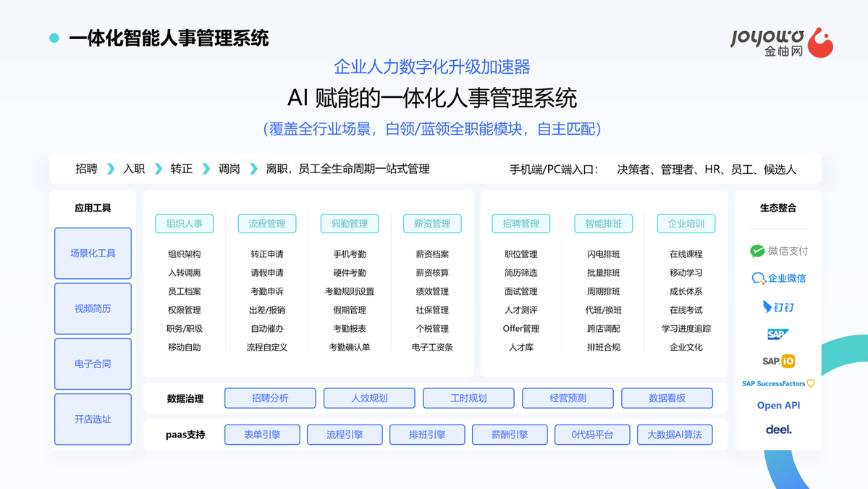
Task: Click the deel. logo
Action: tap(778, 430)
